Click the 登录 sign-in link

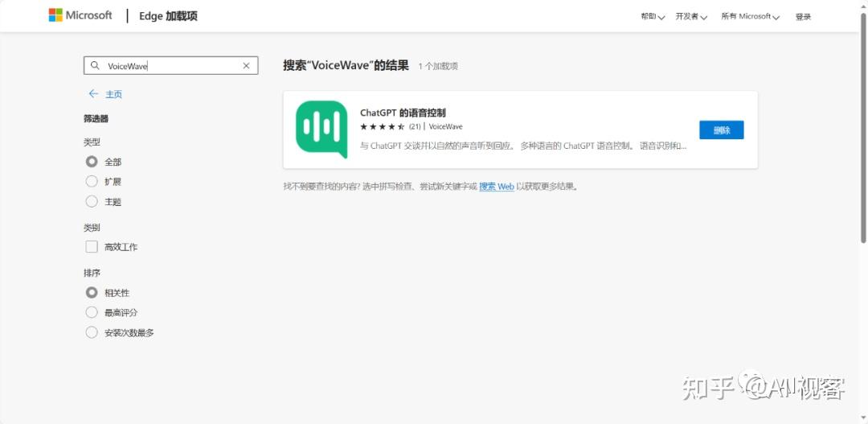tap(803, 17)
